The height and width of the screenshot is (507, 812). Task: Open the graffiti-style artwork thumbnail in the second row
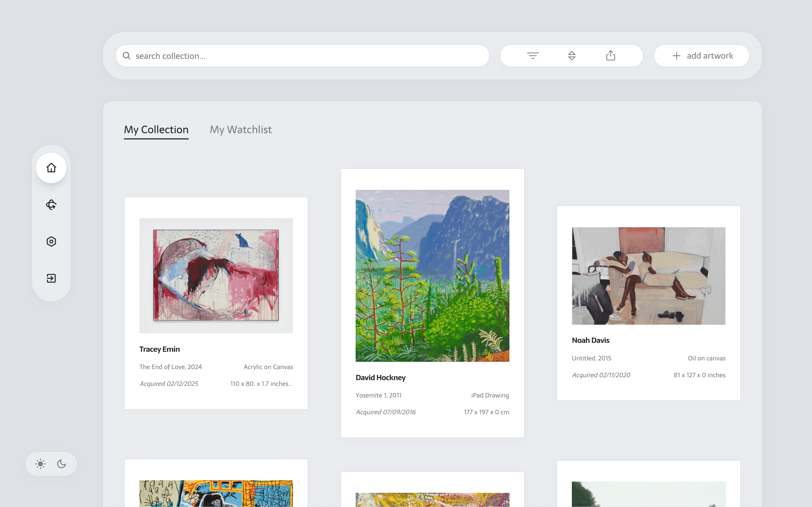click(216, 494)
